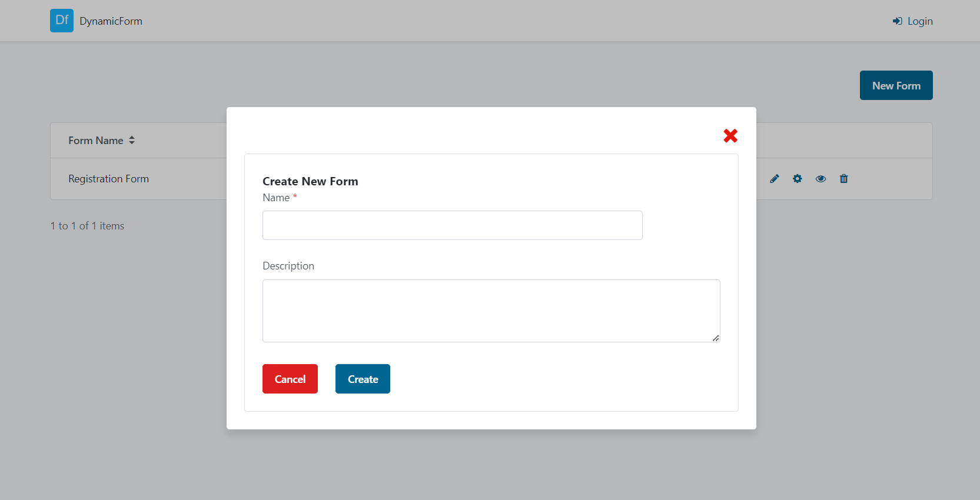980x500 pixels.
Task: Focus the Name input field
Action: (453, 225)
